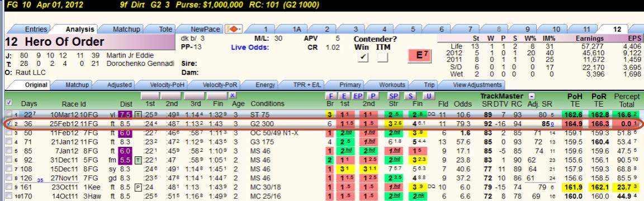Click the blue X button above Age column

[233, 95]
